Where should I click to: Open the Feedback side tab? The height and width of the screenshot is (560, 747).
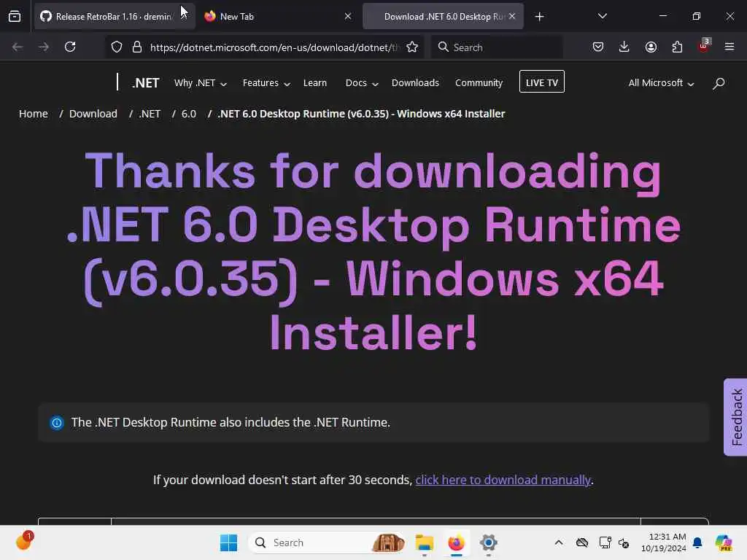tap(735, 417)
